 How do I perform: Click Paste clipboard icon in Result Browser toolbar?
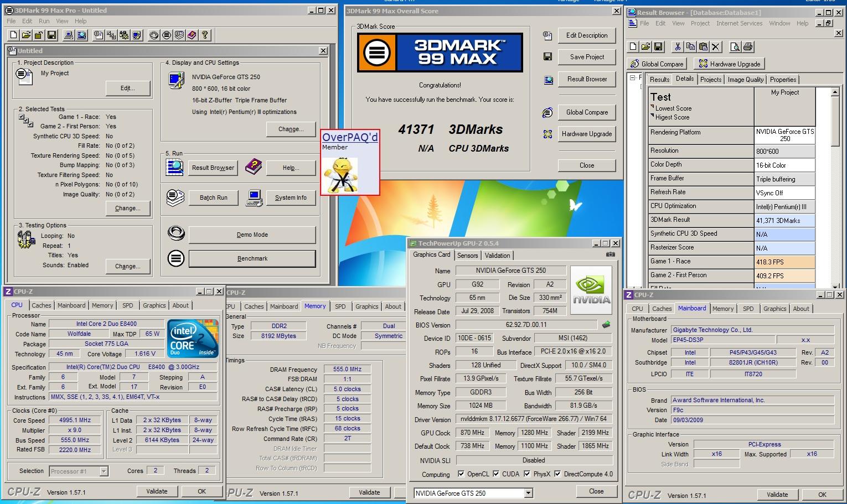[x=703, y=47]
